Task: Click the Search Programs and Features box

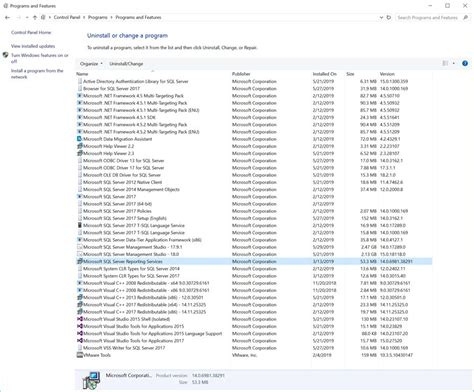Action: pyautogui.click(x=428, y=17)
